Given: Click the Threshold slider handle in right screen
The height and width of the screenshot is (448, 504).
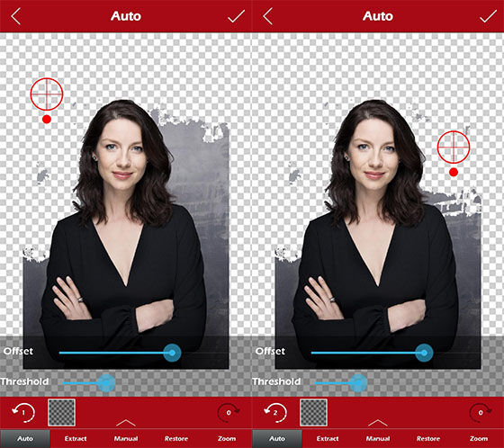Looking at the screenshot, I should [358, 382].
